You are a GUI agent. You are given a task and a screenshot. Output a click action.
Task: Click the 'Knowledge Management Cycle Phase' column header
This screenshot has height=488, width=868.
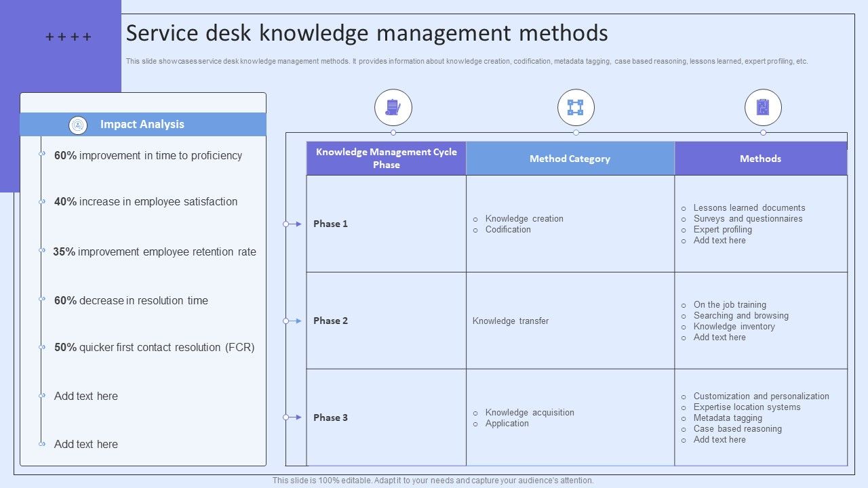click(x=387, y=159)
